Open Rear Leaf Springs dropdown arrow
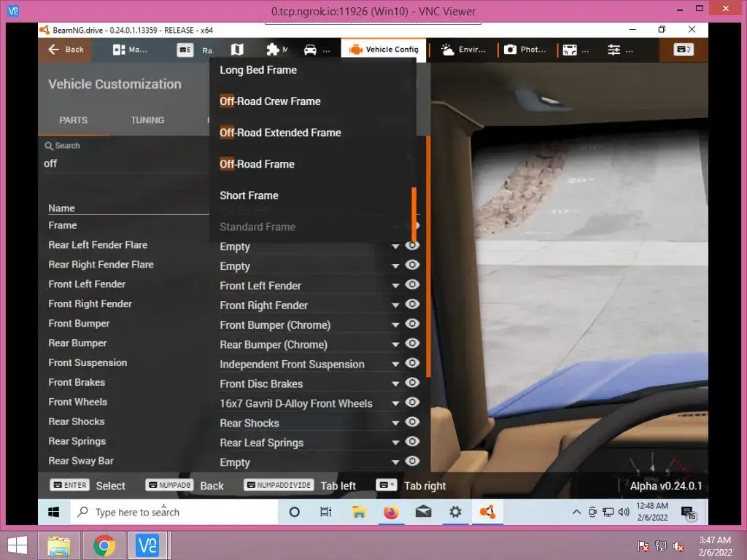The height and width of the screenshot is (560, 747). (395, 443)
